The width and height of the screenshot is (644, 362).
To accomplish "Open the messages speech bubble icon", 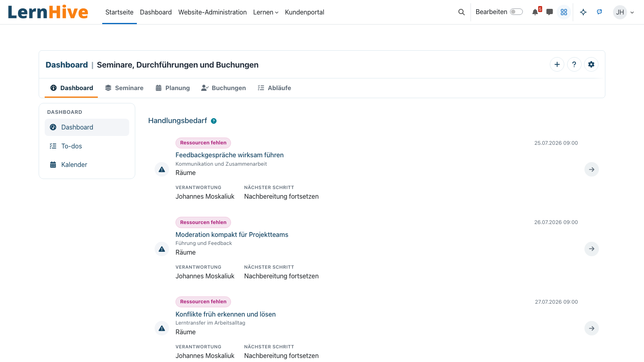I will [x=549, y=12].
